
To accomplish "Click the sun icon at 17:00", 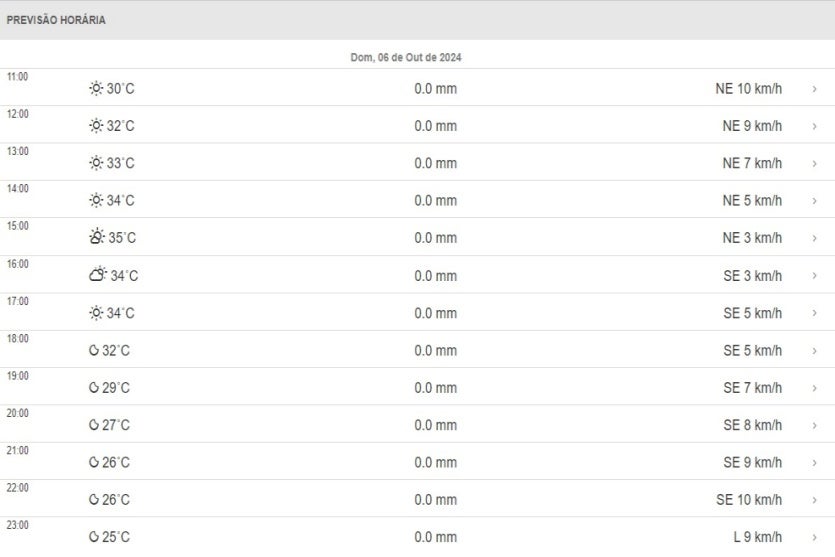I will [96, 313].
